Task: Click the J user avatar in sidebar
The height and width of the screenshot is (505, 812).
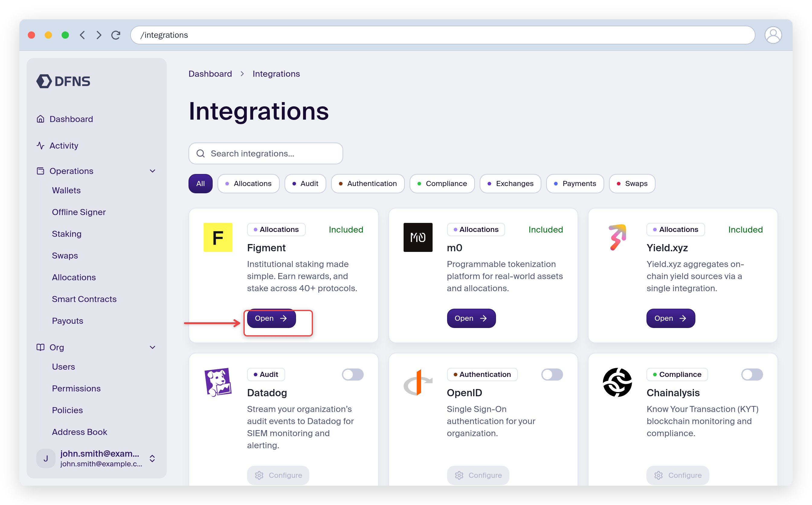Action: [x=46, y=458]
